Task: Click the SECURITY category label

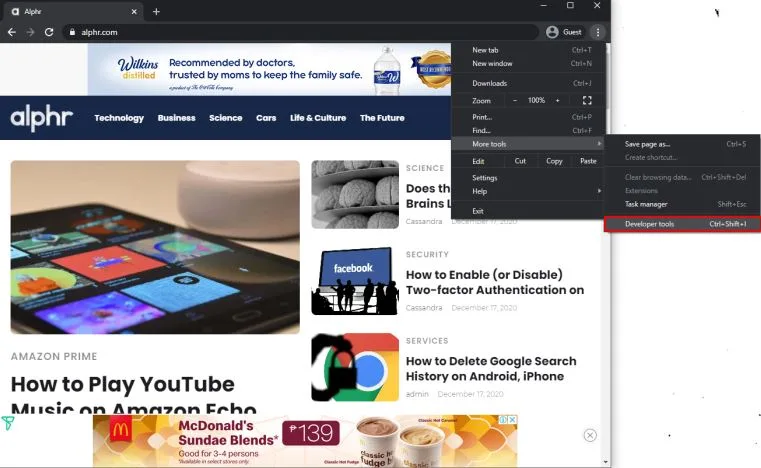Action: click(x=428, y=254)
